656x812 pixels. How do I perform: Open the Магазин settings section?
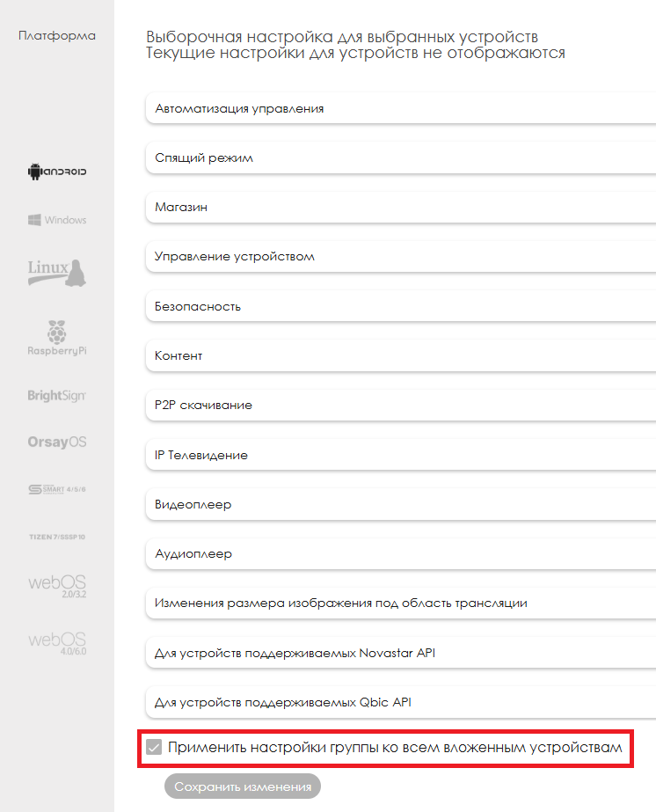pos(400,208)
